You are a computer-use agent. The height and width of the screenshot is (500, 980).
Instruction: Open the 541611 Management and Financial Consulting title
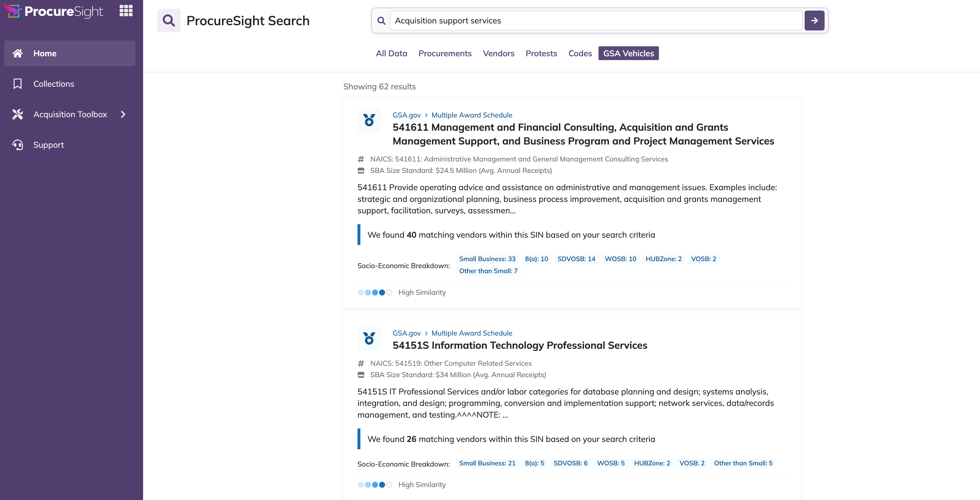(x=583, y=134)
